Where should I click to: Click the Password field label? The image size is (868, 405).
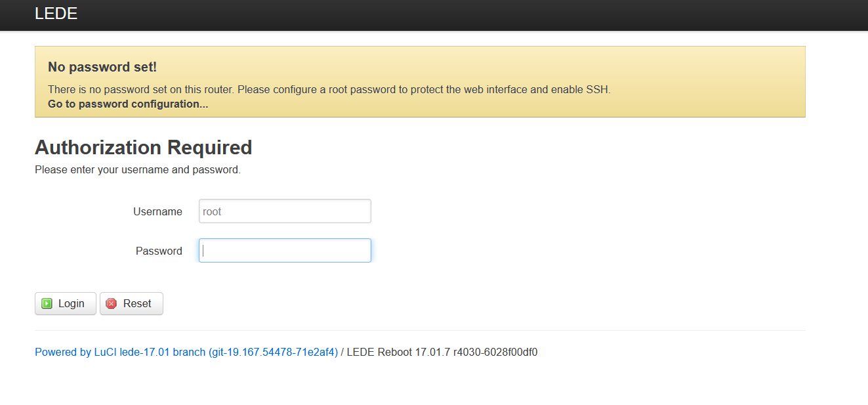(159, 251)
